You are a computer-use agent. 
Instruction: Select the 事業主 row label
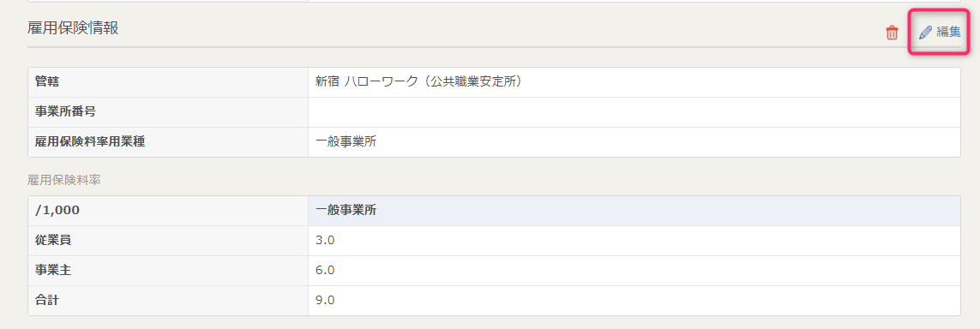[x=53, y=271]
